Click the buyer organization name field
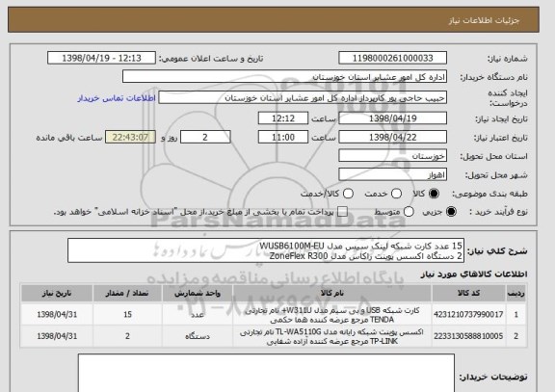 284,76
